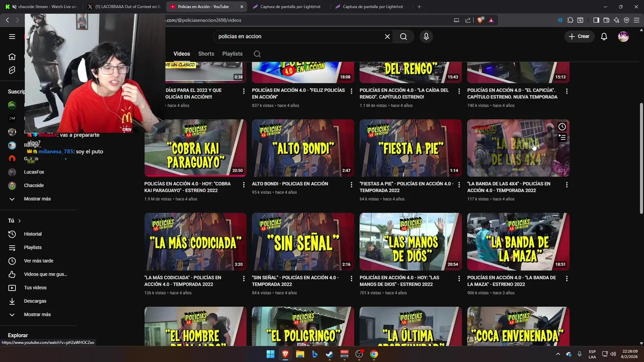
Task: Open Brave Shields lion icon
Action: 480,20
